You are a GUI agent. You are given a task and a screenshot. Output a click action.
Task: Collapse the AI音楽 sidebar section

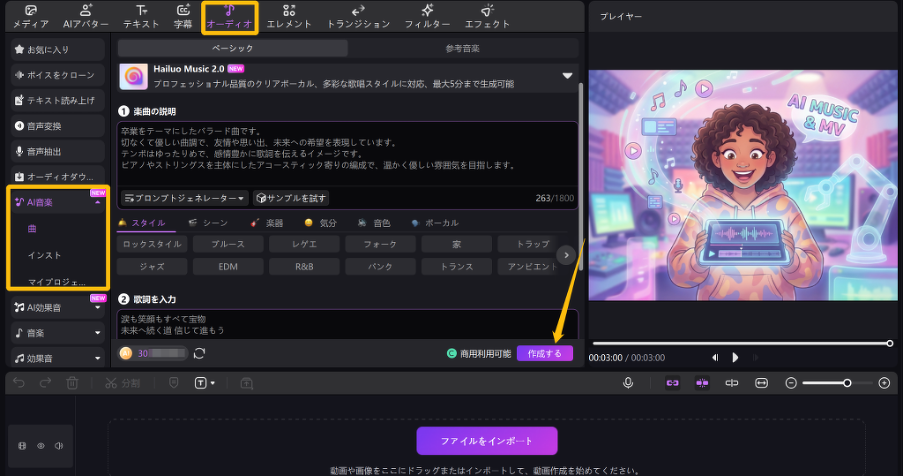tap(98, 202)
